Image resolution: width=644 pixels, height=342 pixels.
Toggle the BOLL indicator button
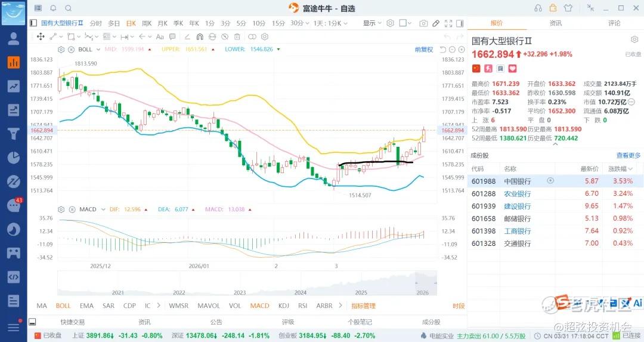coord(63,306)
